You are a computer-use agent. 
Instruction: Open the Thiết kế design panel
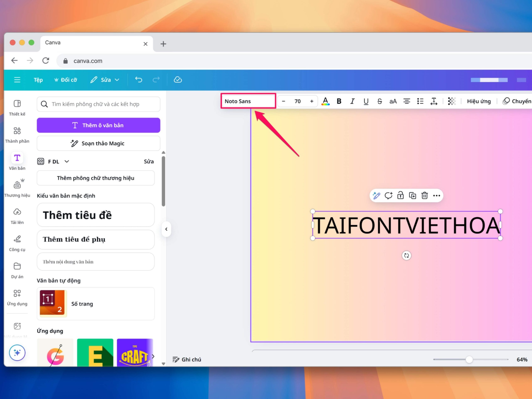click(x=17, y=108)
